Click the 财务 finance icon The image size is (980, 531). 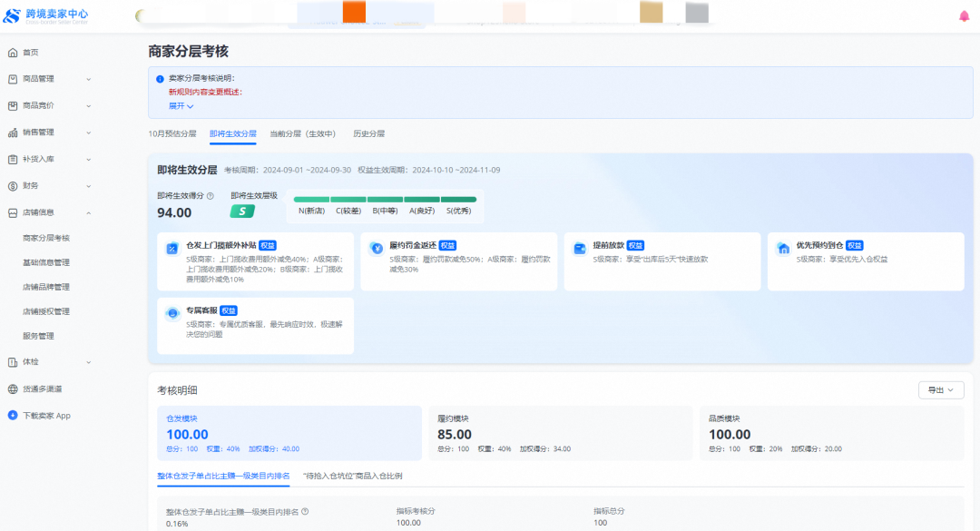pos(13,186)
